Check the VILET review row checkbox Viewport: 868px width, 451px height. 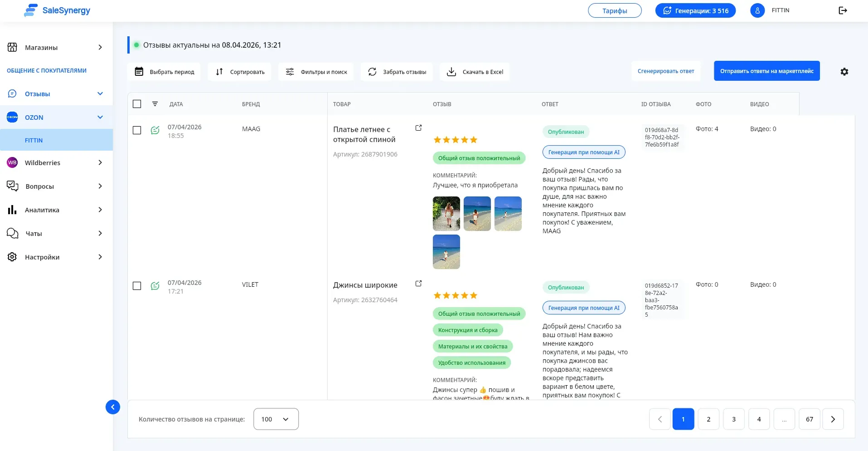[x=137, y=286]
